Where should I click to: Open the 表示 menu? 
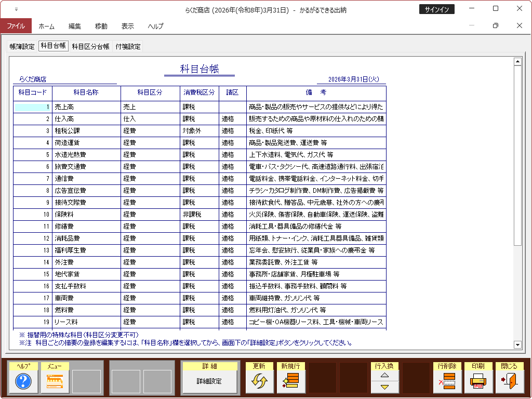point(127,26)
